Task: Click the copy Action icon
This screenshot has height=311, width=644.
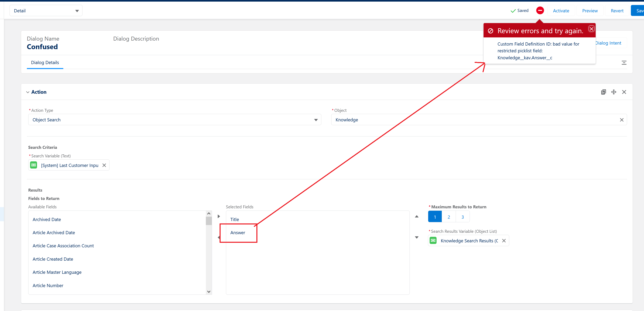Action: click(603, 92)
